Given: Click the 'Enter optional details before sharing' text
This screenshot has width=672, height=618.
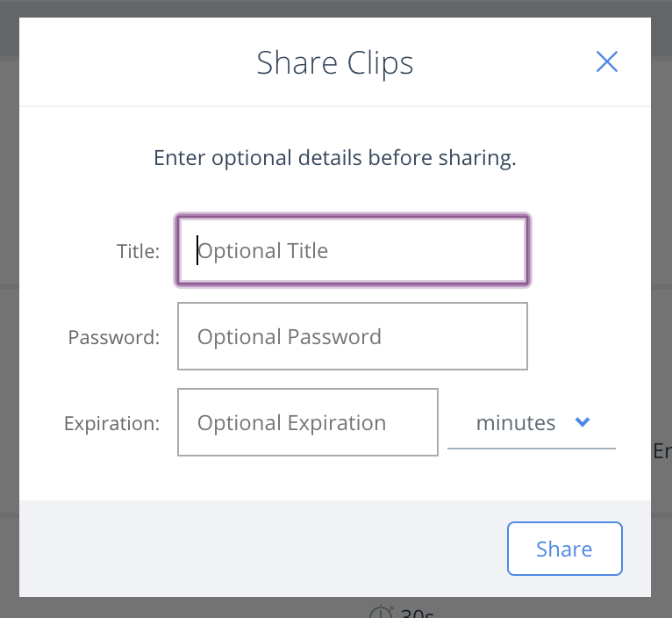Looking at the screenshot, I should point(335,158).
